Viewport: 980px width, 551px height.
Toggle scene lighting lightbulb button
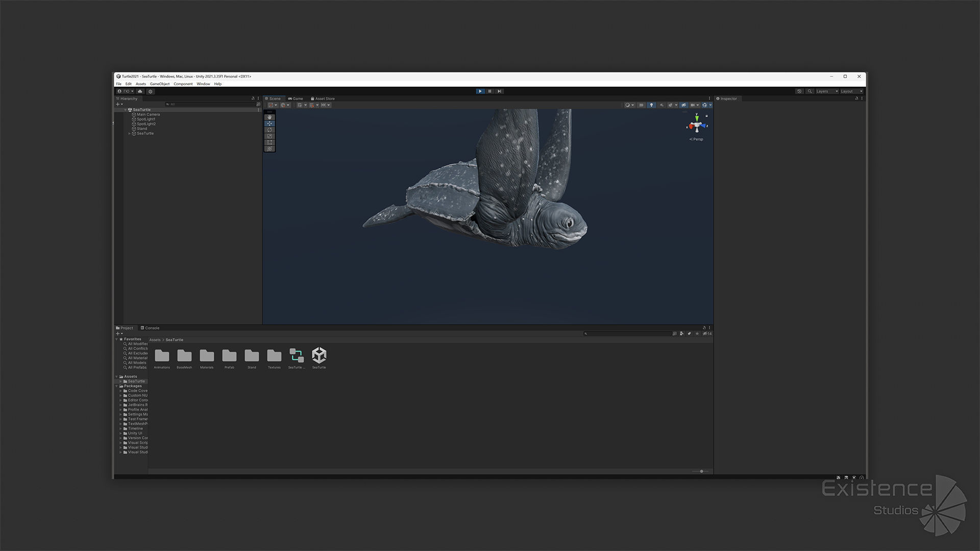coord(651,105)
